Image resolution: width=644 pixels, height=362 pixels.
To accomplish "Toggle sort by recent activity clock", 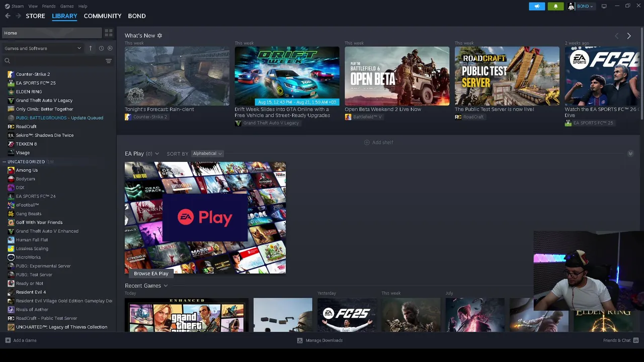I will point(101,48).
